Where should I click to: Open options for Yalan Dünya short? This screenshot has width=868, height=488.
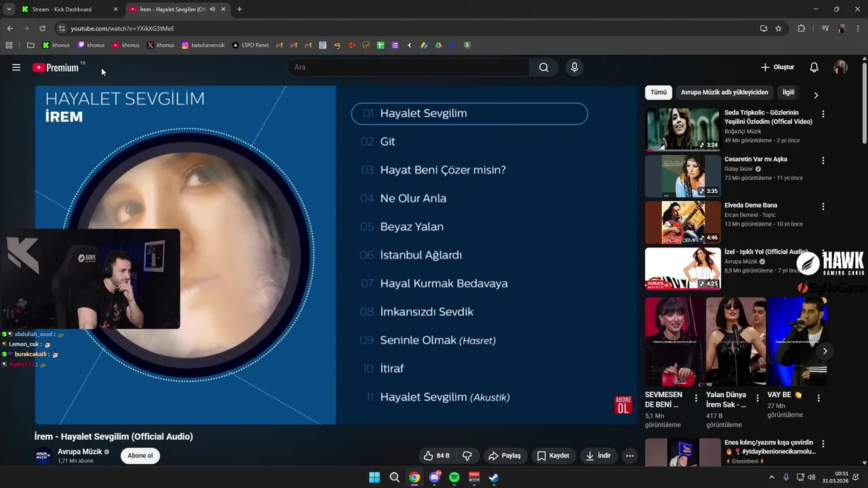click(x=757, y=399)
